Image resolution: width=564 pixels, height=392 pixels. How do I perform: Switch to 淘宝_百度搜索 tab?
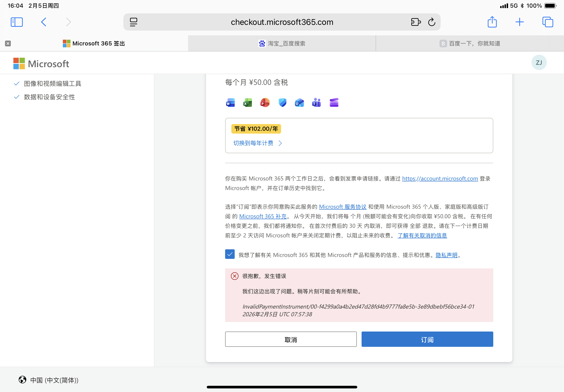(x=282, y=44)
